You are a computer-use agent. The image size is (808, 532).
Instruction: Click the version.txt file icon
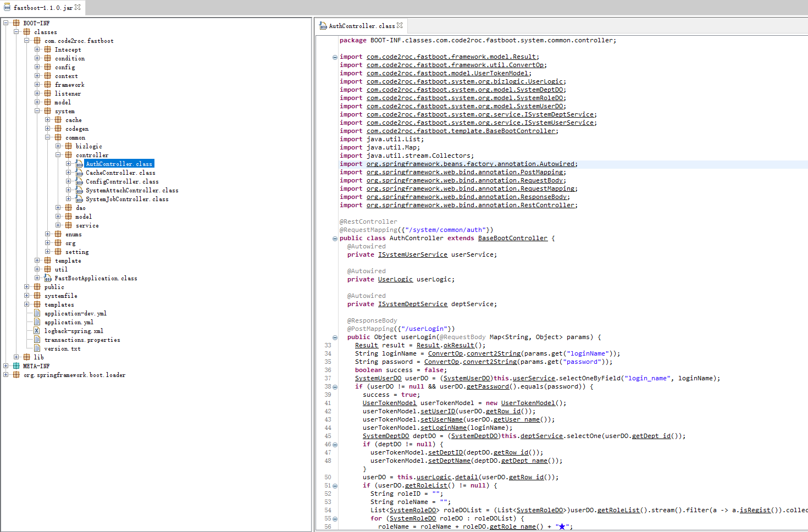click(37, 348)
